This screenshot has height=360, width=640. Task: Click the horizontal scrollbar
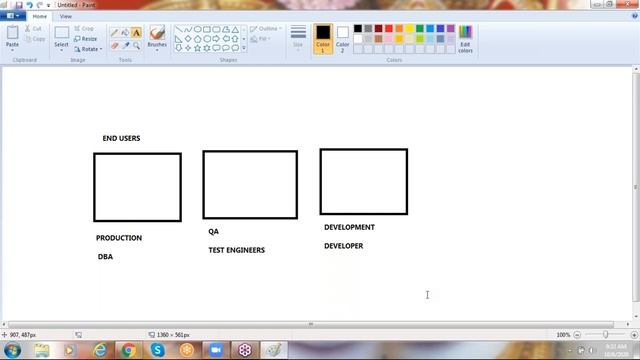pyautogui.click(x=311, y=324)
